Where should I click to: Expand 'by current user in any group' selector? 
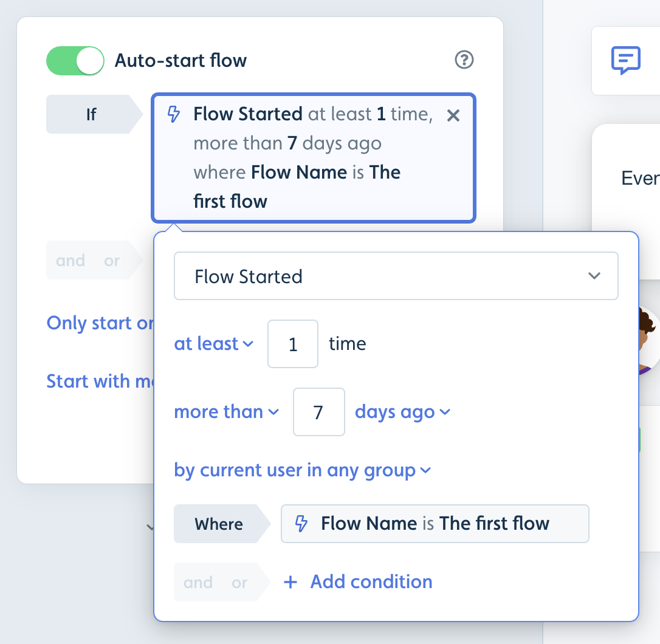click(x=303, y=470)
